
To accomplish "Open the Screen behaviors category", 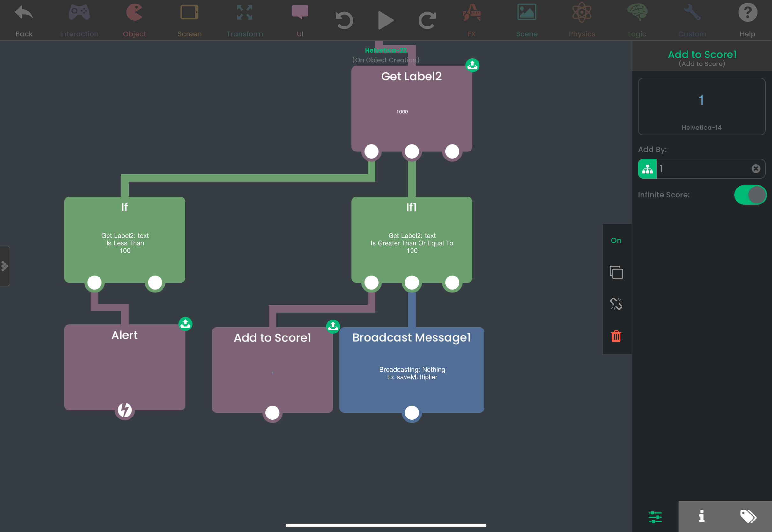I will [189, 21].
